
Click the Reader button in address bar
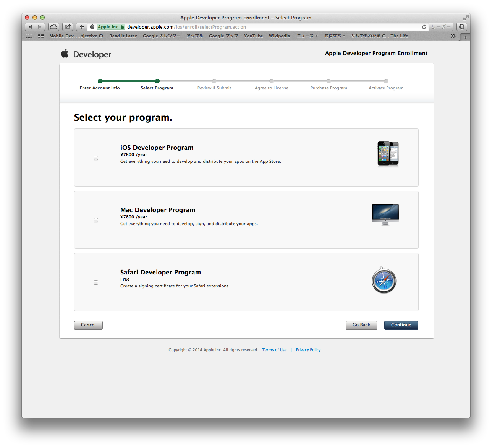coord(441,27)
